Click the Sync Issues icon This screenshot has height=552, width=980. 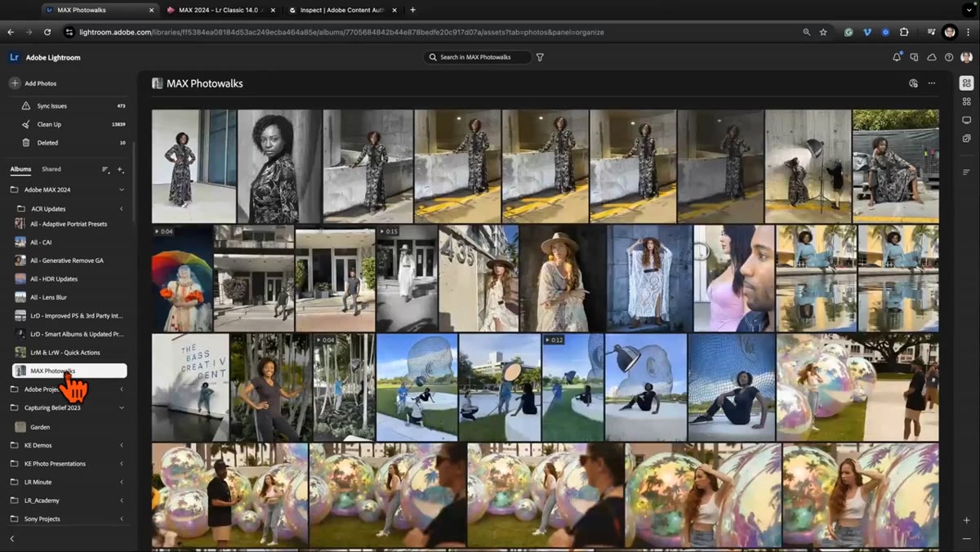26,106
